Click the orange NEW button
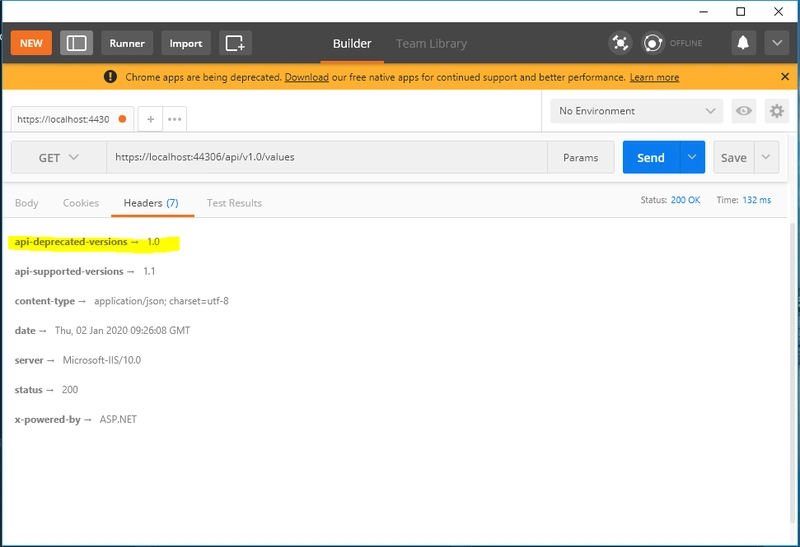Image resolution: width=800 pixels, height=547 pixels. coord(31,43)
